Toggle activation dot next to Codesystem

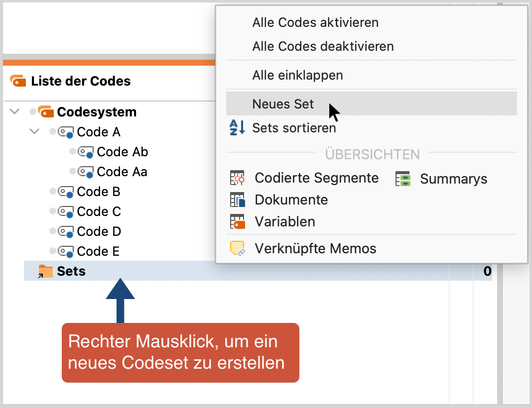[x=32, y=111]
